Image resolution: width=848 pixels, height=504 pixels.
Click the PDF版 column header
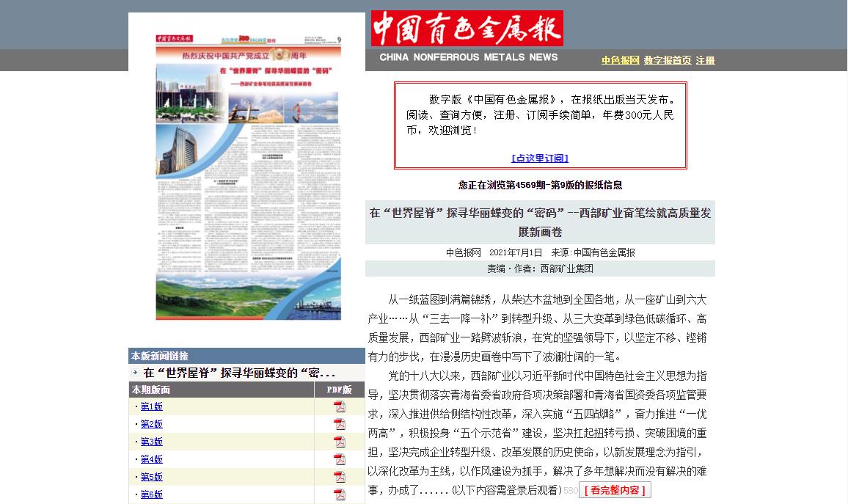[339, 390]
